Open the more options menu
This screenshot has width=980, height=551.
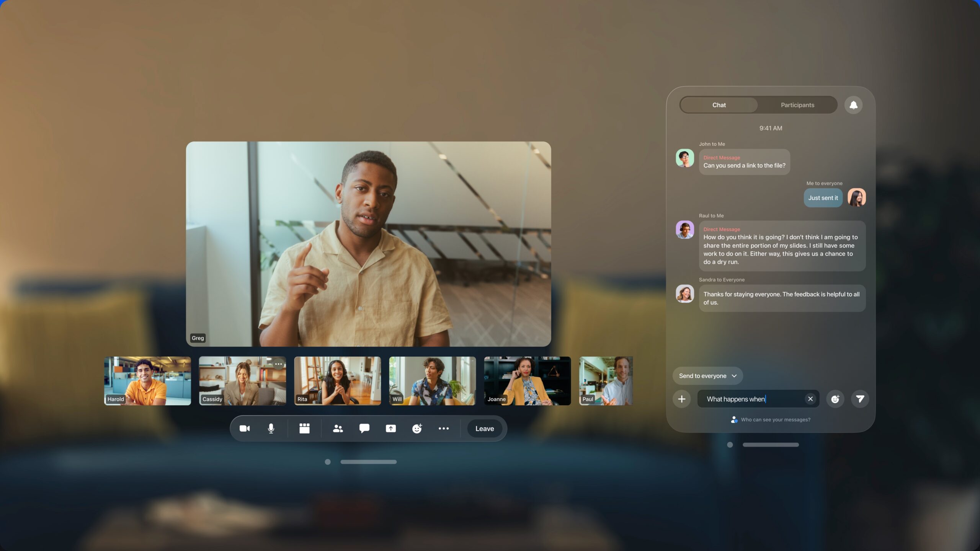coord(443,428)
